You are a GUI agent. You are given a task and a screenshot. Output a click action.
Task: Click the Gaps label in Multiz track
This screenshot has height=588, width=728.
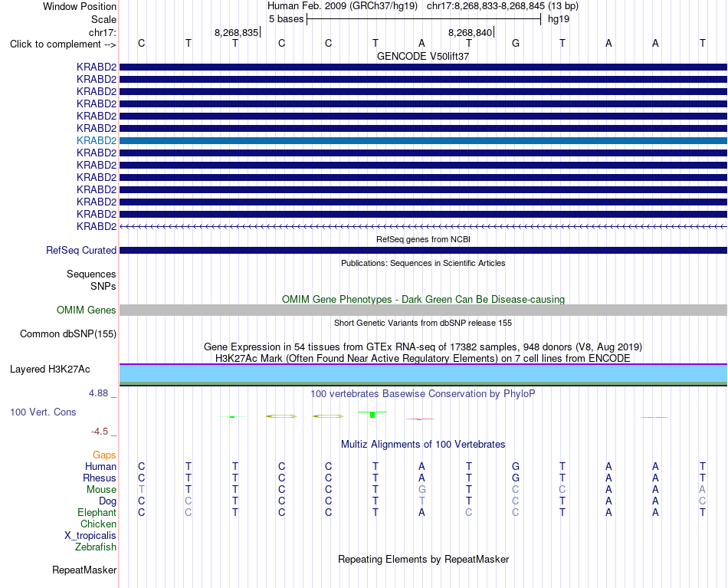click(x=104, y=455)
